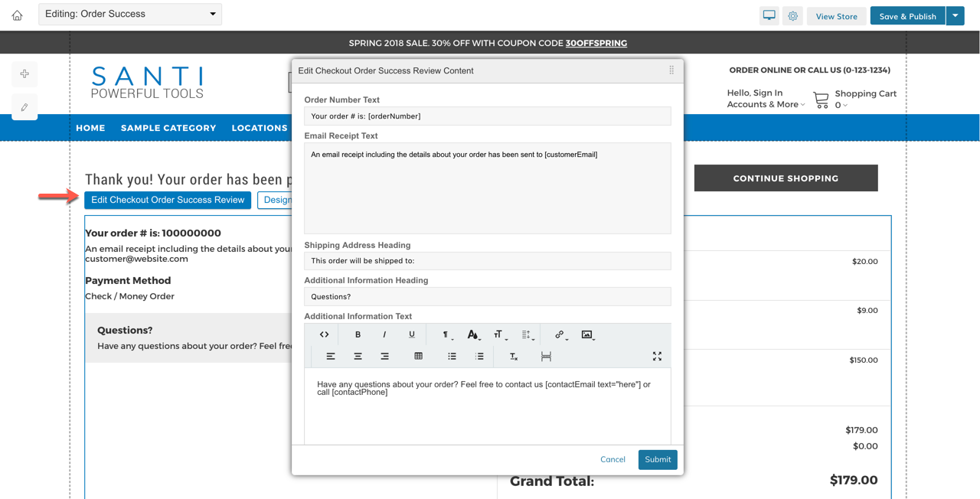Insert a table in editor
980x499 pixels.
[x=418, y=356]
